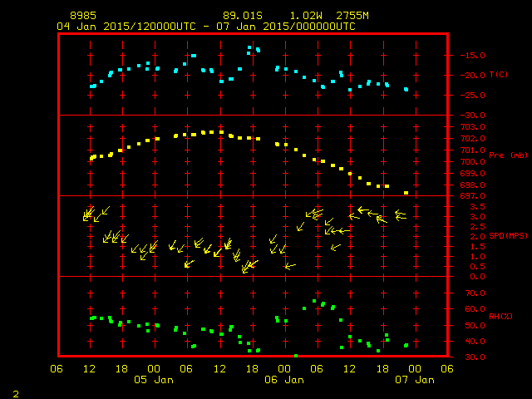
Task: Click the 40.0 humidity tick value
Action: pos(475,342)
